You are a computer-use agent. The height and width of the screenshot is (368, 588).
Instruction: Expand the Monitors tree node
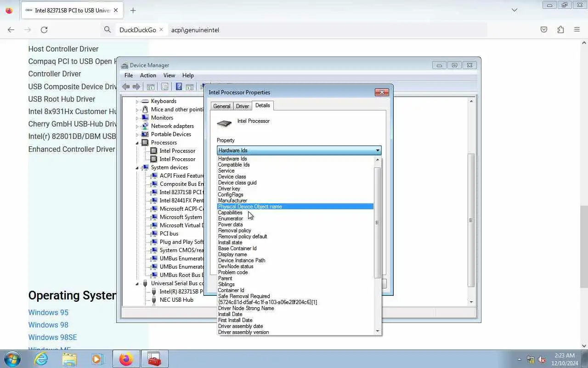click(x=137, y=118)
